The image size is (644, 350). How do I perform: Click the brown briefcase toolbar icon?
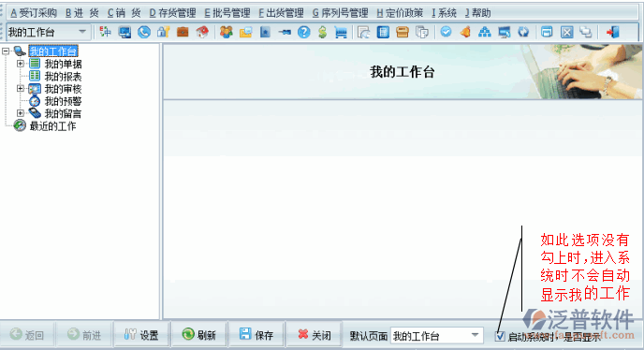[x=183, y=32]
